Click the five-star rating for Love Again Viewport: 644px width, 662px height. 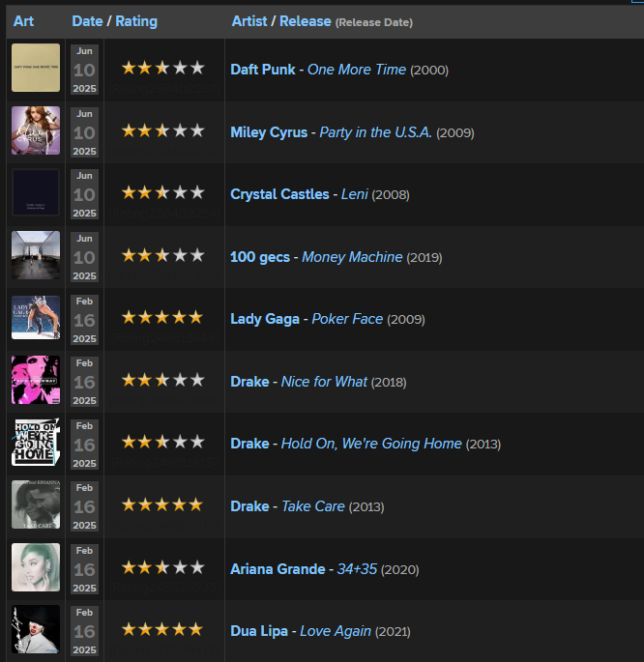162,629
